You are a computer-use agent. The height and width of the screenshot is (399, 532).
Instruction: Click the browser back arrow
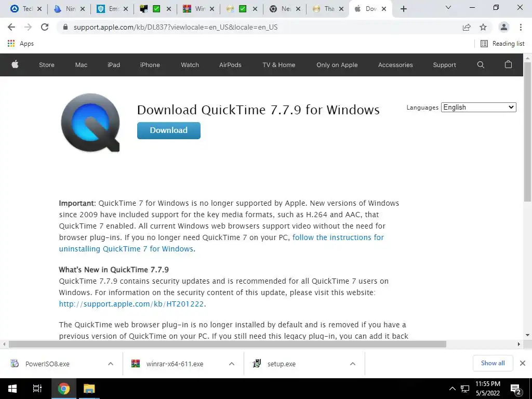click(11, 27)
